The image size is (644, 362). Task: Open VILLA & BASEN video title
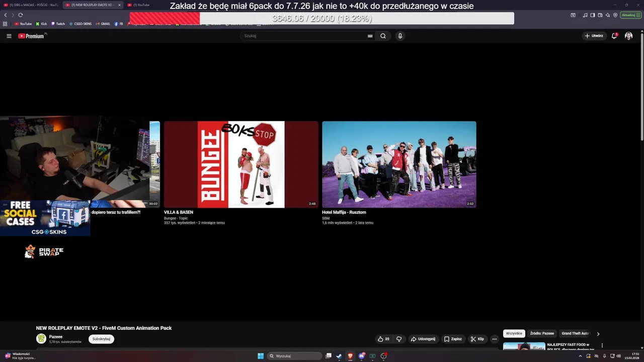tap(178, 212)
